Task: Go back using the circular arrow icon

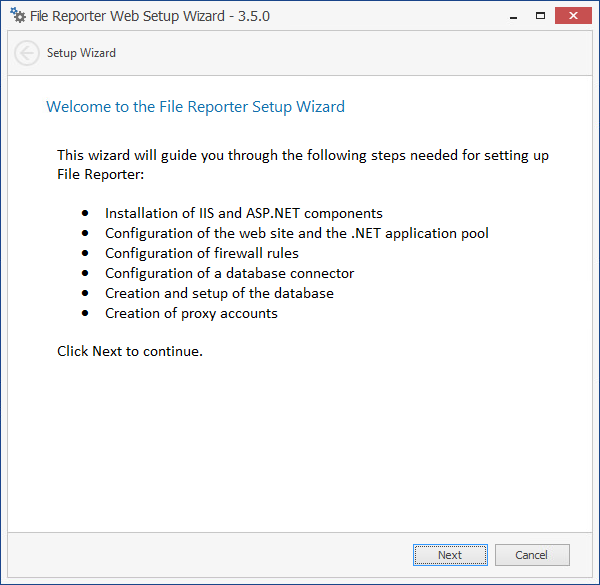Action: click(27, 53)
